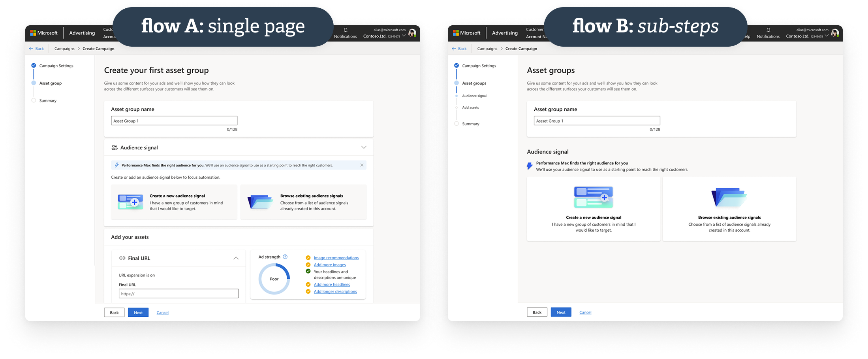Click Create Campaign breadcrumb text, flow A
This screenshot has width=868, height=359.
click(x=98, y=49)
